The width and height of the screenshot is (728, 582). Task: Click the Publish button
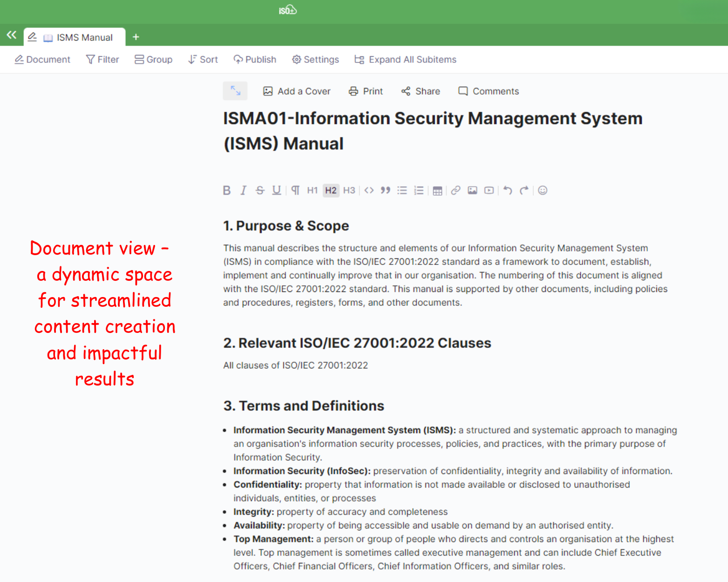coord(255,60)
